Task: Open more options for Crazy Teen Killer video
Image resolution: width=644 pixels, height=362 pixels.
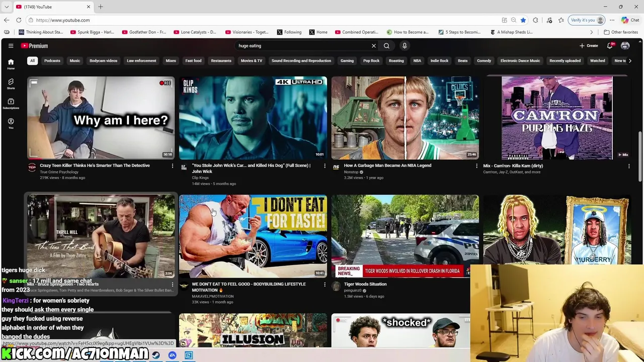Action: (x=172, y=166)
